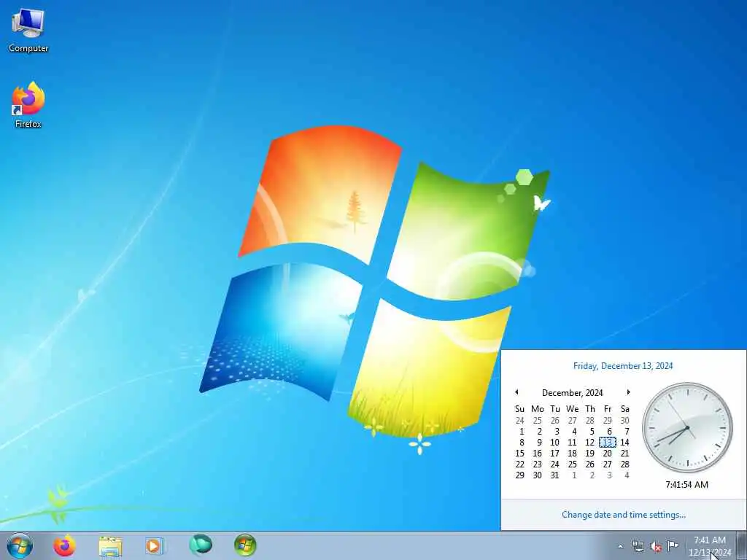This screenshot has width=747, height=560.
Task: Go to previous month in calendar
Action: point(516,392)
